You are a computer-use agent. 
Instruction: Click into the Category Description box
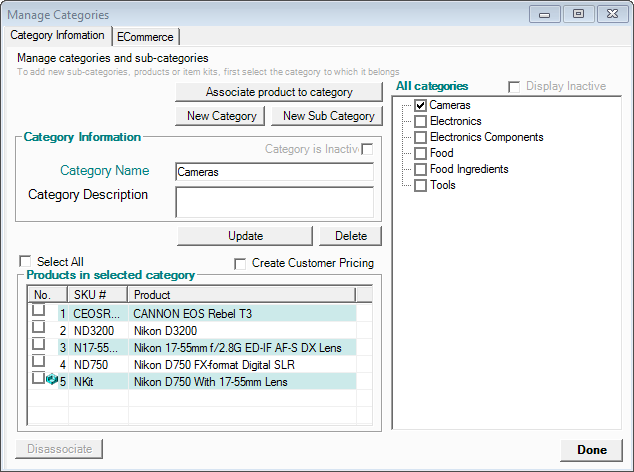[273, 201]
